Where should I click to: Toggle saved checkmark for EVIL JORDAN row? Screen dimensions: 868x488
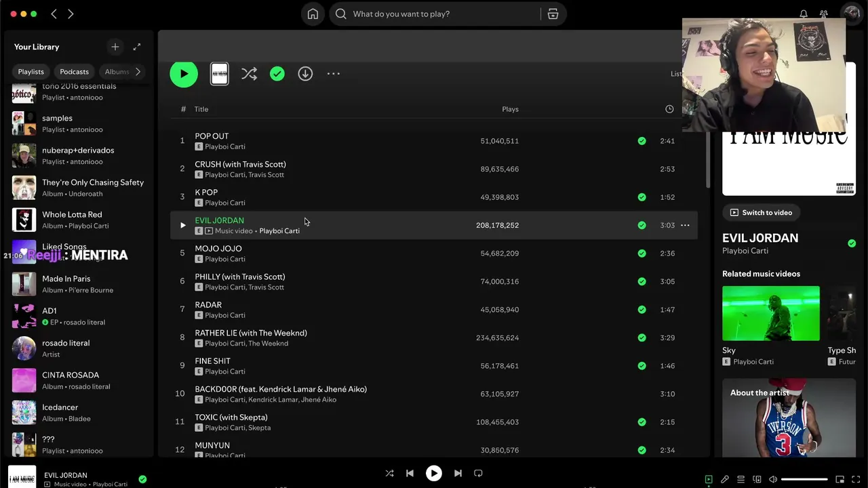coord(642,225)
